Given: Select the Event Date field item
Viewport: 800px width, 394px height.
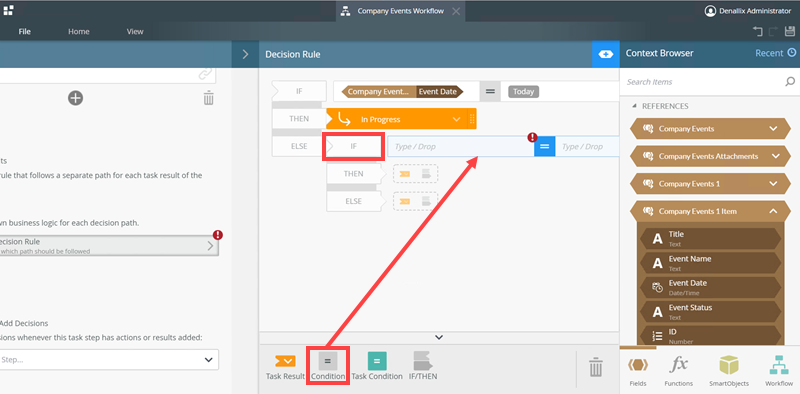Looking at the screenshot, I should (710, 287).
